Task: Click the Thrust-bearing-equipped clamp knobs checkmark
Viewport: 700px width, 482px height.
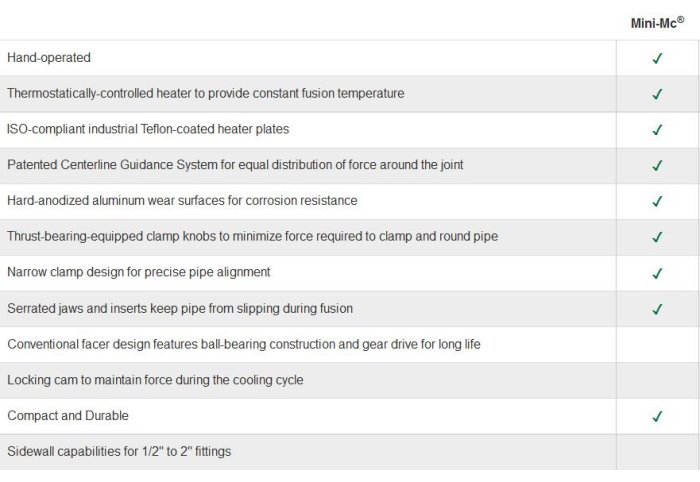Action: point(657,237)
